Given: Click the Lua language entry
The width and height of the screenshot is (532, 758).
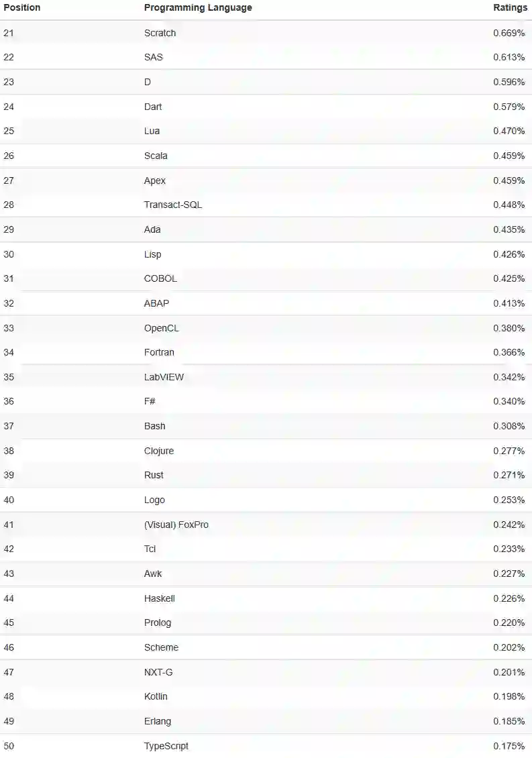Looking at the screenshot, I should [152, 131].
